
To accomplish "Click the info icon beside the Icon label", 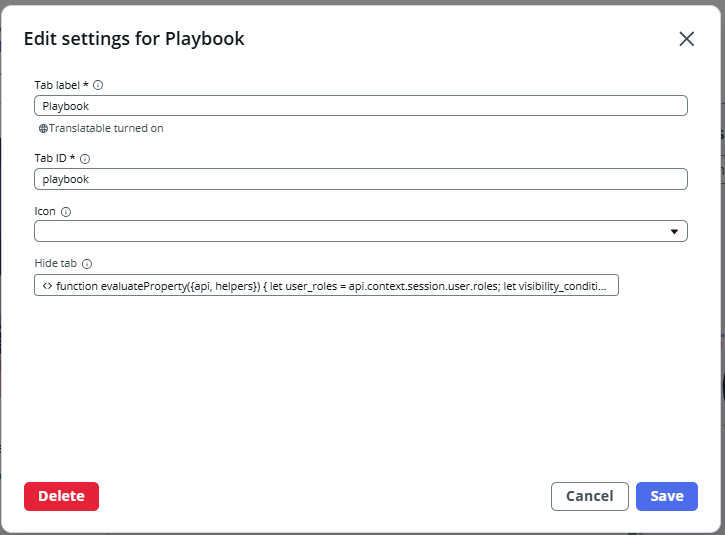I will coord(66,212).
